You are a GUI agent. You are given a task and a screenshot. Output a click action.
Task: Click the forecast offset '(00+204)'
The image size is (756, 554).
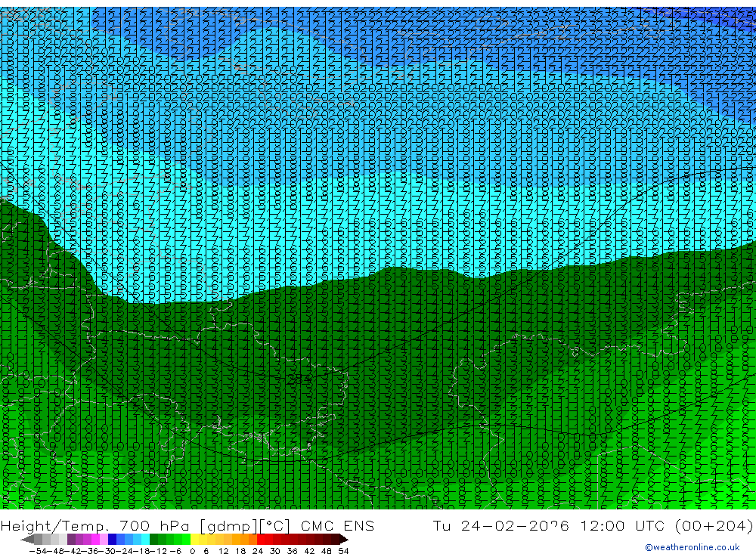click(714, 526)
